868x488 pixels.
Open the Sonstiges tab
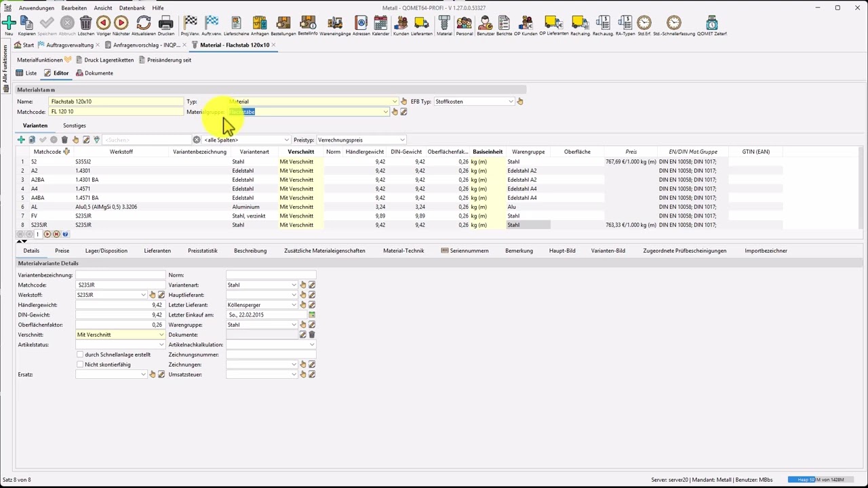(75, 125)
